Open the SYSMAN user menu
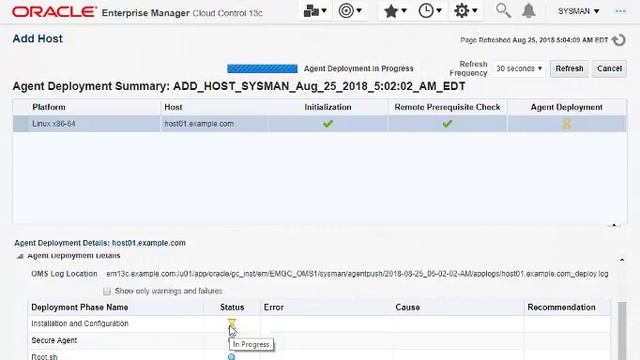The image size is (640, 360). pyautogui.click(x=578, y=11)
